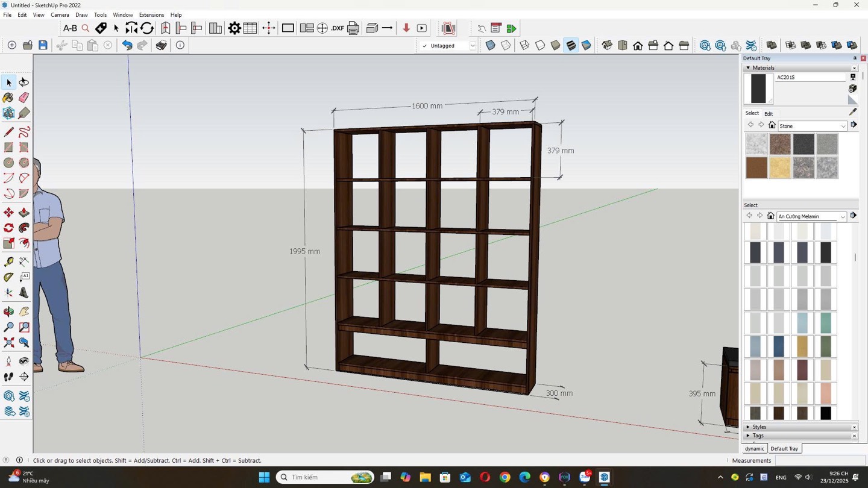The height and width of the screenshot is (488, 868).
Task: Activate the Move tool
Action: click(x=8, y=212)
